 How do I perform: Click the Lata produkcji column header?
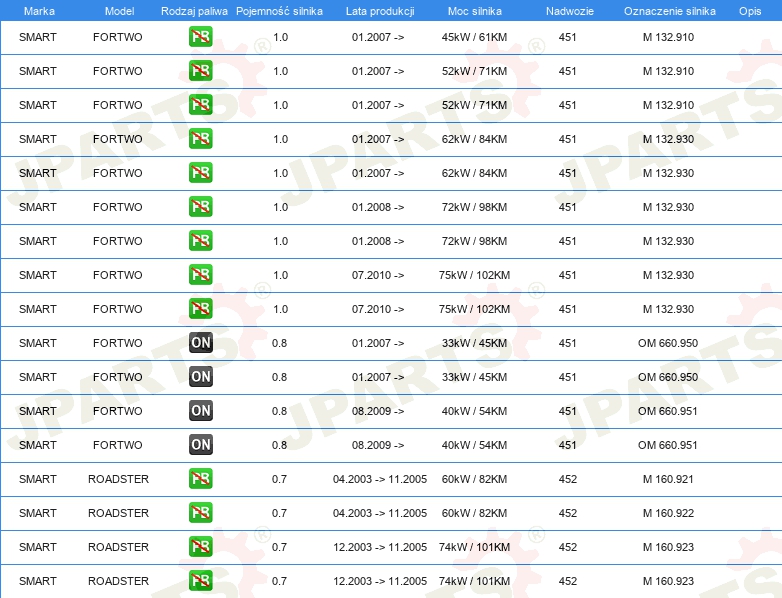point(380,10)
